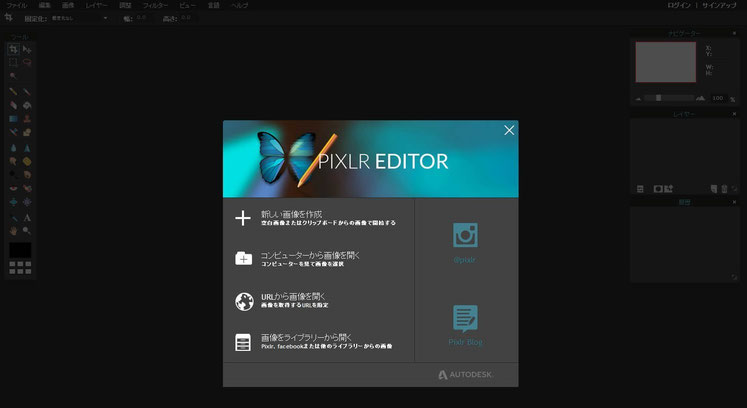
Task: Expand the 固定化 constraint dropdown
Action: [x=80, y=18]
